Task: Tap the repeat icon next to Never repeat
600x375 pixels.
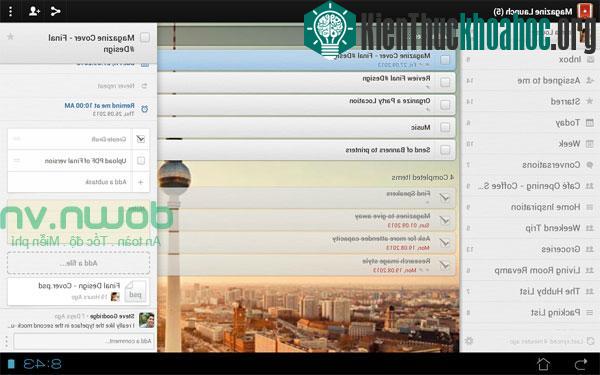Action: (144, 86)
